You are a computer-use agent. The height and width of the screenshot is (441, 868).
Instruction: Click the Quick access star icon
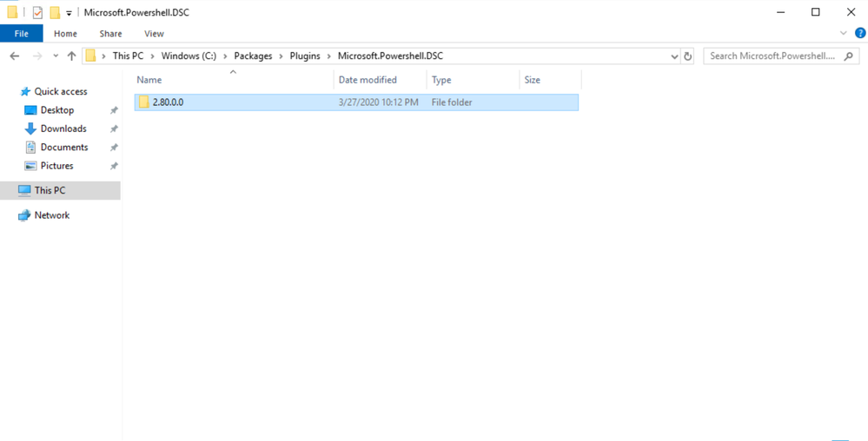pyautogui.click(x=24, y=91)
